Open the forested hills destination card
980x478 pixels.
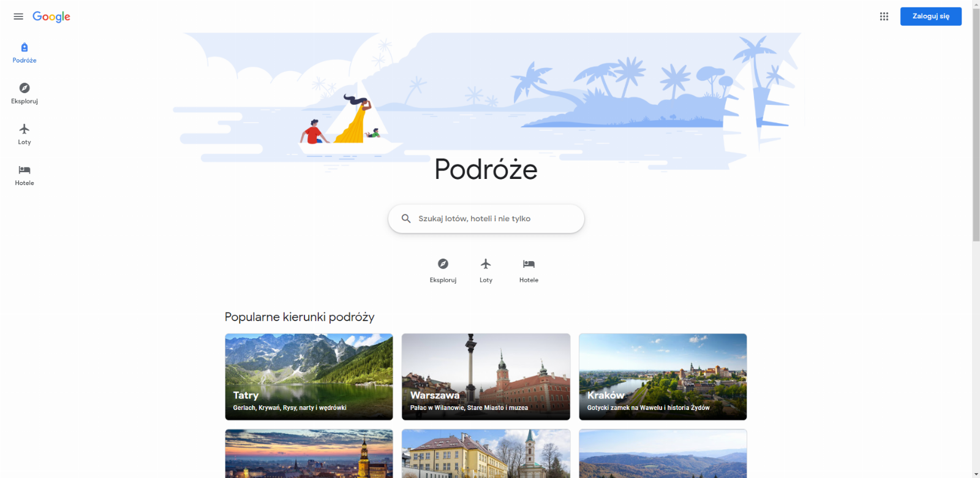pyautogui.click(x=663, y=453)
